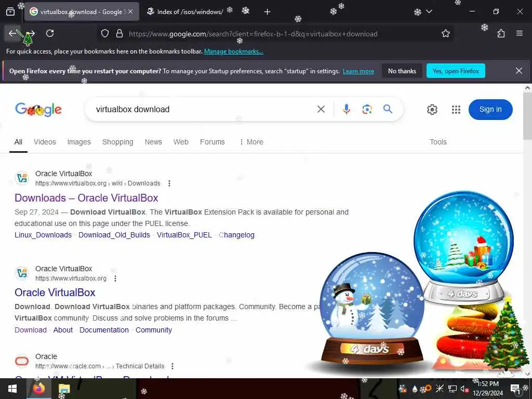The width and height of the screenshot is (532, 399).
Task: Open the Downloads – Oracle VirtualBox link
Action: pyautogui.click(x=86, y=198)
